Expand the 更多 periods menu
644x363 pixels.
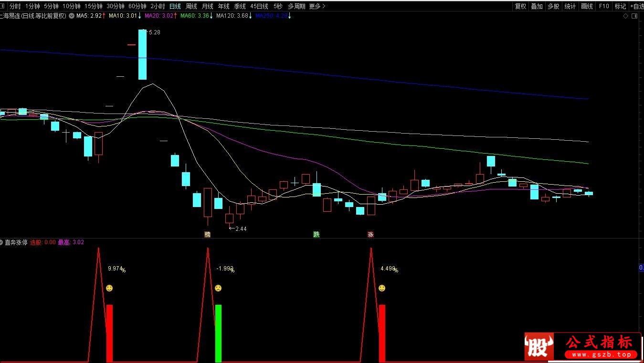coord(317,6)
